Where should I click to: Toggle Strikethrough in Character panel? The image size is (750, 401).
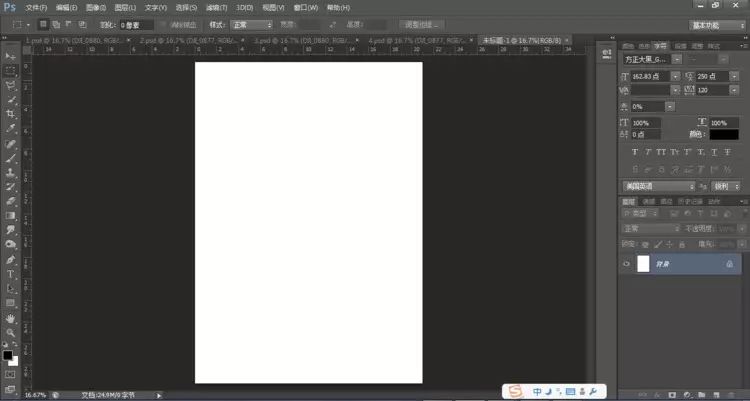[728, 152]
